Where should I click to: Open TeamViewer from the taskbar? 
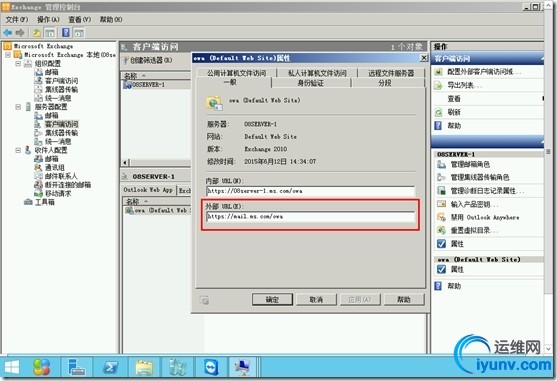[211, 368]
